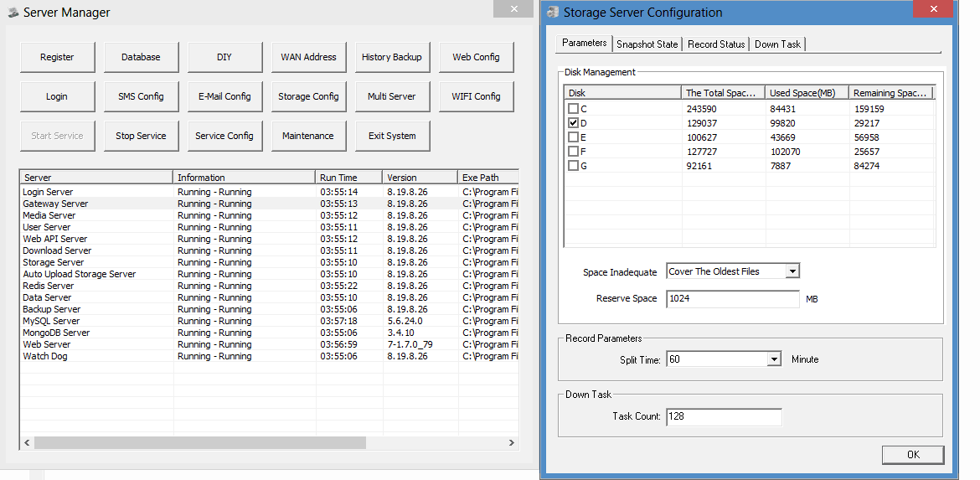Click the Total Space column header
The width and height of the screenshot is (980, 480).
click(723, 92)
